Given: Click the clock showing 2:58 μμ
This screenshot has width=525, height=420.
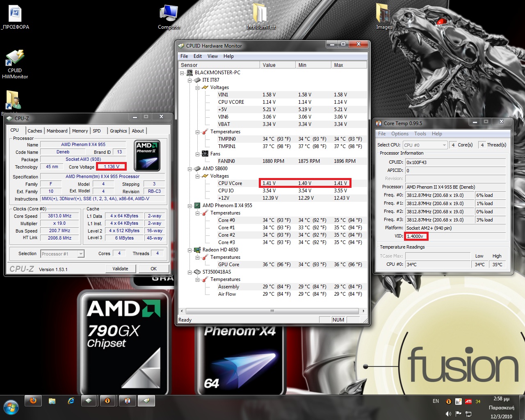Looking at the screenshot, I should coord(501,399).
